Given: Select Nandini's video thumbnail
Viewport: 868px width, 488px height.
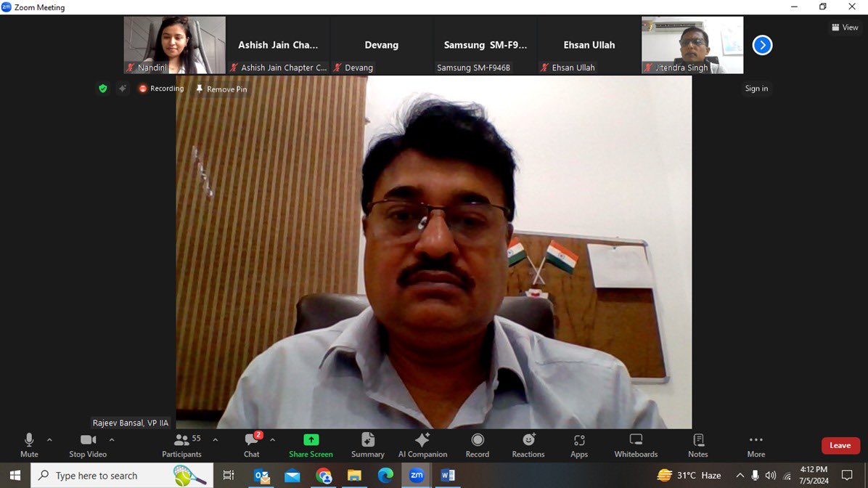Looking at the screenshot, I should 174,45.
